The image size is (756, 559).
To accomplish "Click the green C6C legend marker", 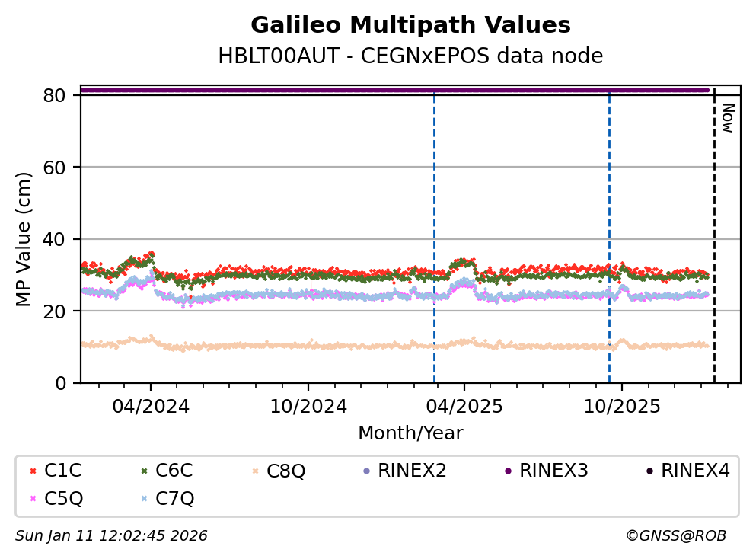I will click(x=142, y=471).
